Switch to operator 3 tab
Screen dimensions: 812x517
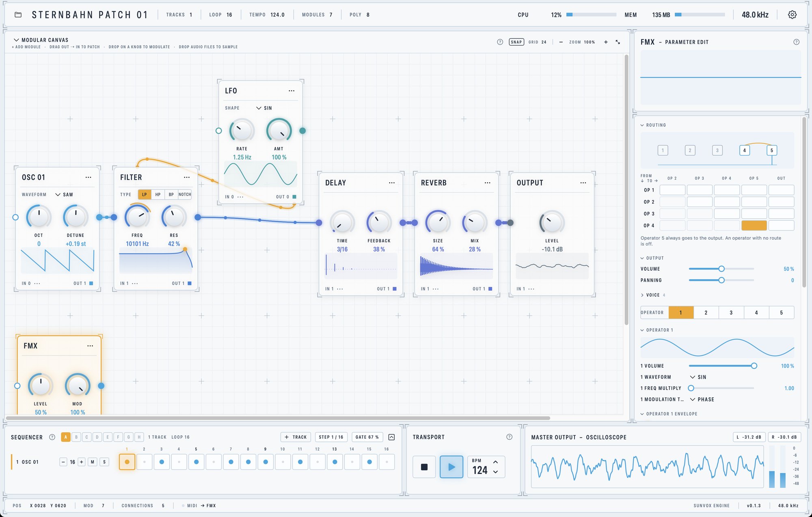click(731, 312)
